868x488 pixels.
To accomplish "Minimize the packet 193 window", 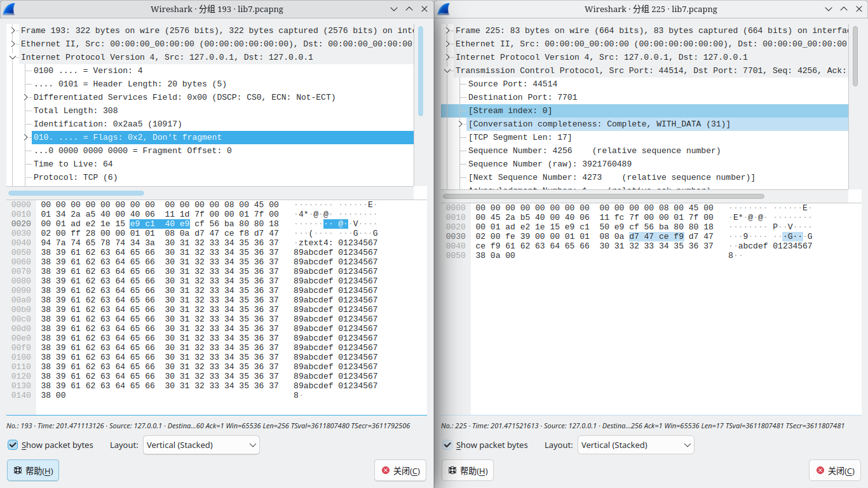I will tap(394, 9).
